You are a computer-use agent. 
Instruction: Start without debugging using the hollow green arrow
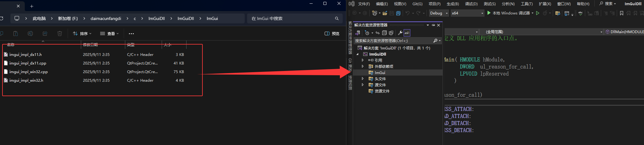pyautogui.click(x=538, y=13)
